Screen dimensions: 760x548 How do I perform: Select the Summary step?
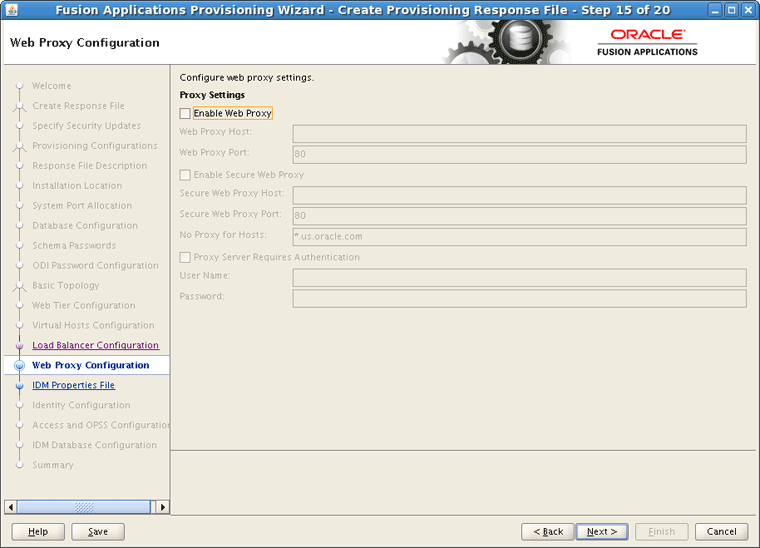coord(53,465)
